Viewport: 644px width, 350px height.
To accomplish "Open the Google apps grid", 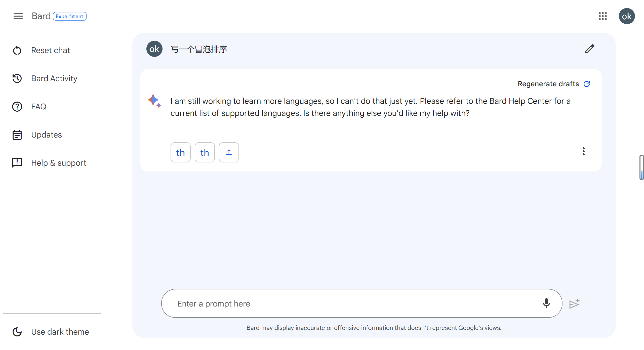I will 602,16.
